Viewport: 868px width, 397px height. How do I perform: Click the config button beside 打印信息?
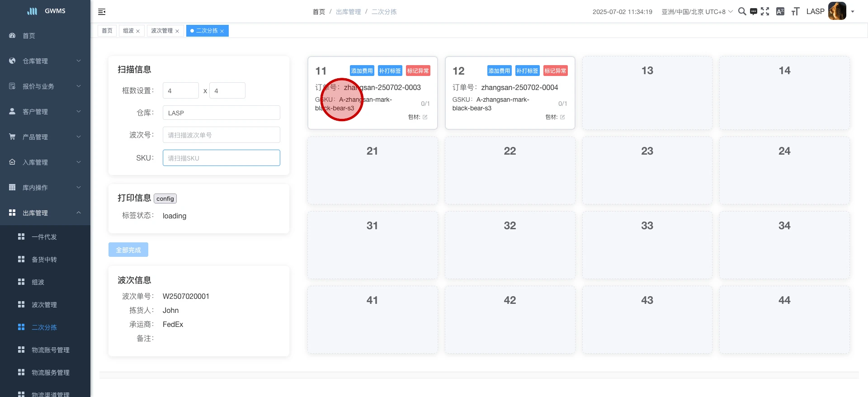165,198
